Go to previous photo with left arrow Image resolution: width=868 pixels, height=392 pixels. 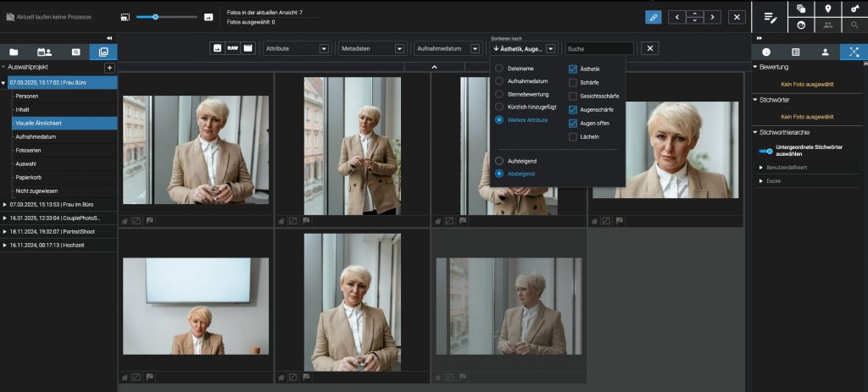676,17
